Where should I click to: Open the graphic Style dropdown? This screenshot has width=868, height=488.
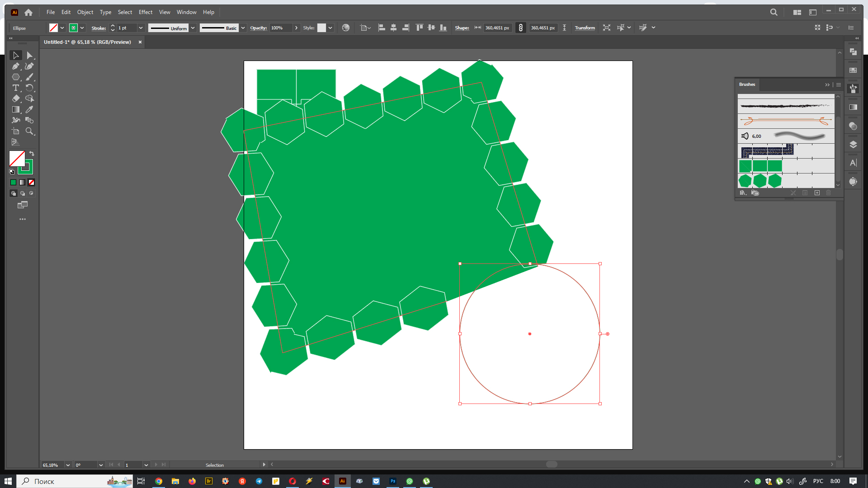pyautogui.click(x=330, y=28)
